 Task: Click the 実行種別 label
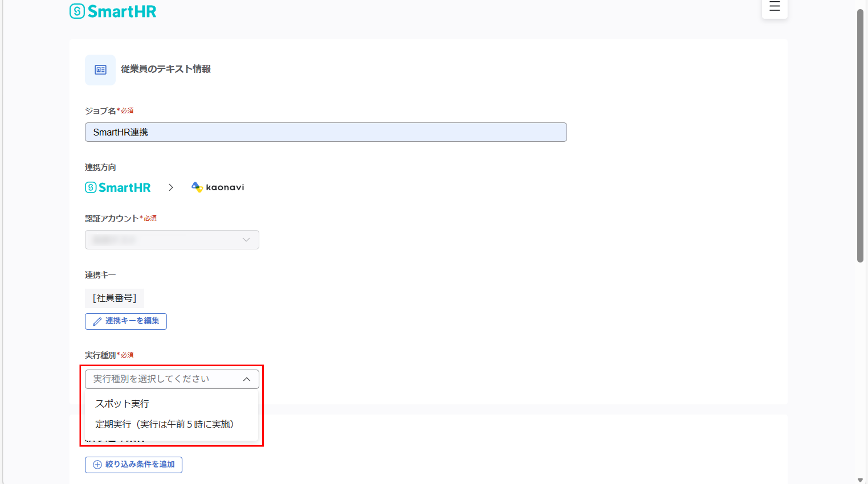point(100,355)
